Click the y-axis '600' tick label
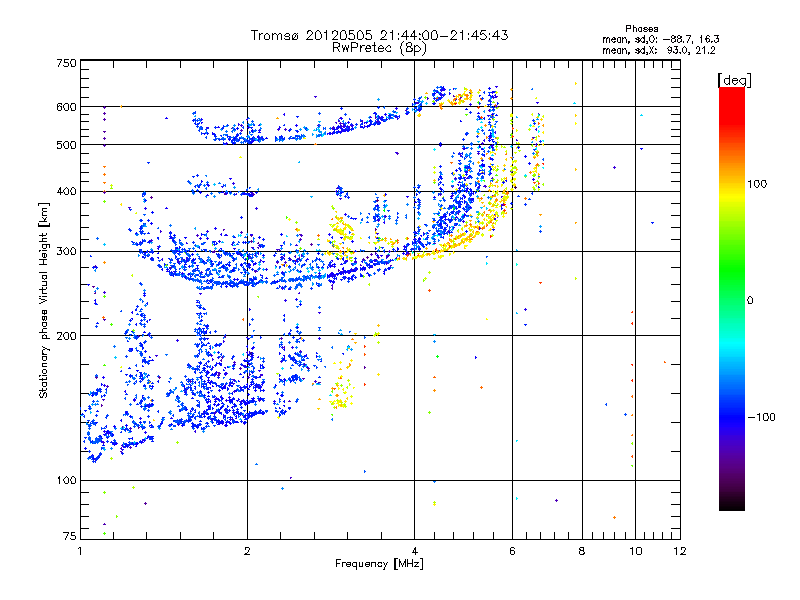800x600 pixels. pos(66,107)
